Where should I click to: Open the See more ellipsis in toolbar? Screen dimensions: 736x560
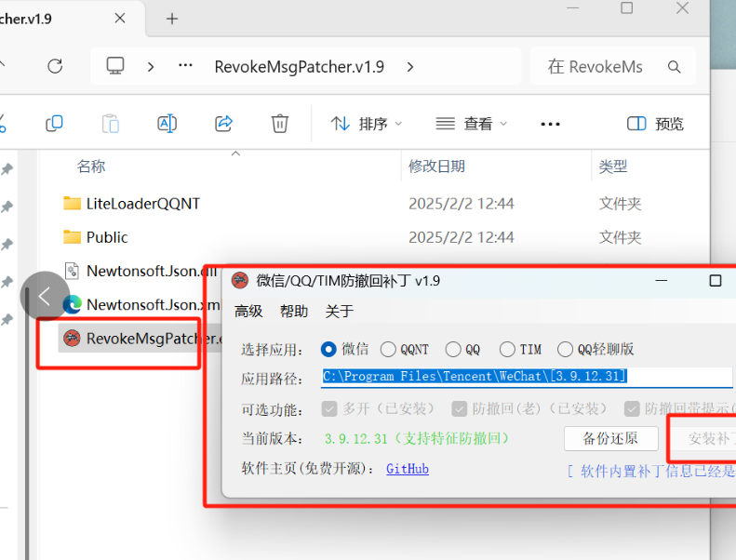(x=550, y=125)
